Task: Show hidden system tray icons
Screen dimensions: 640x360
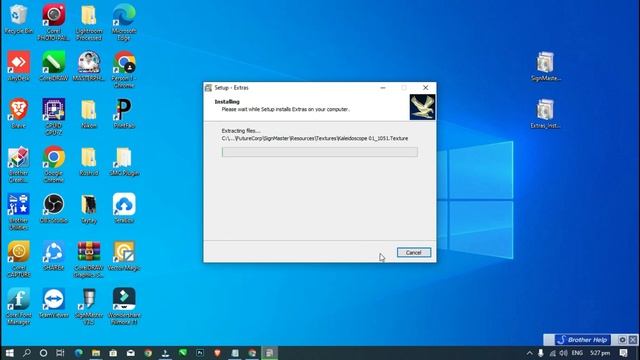Action: (529, 353)
